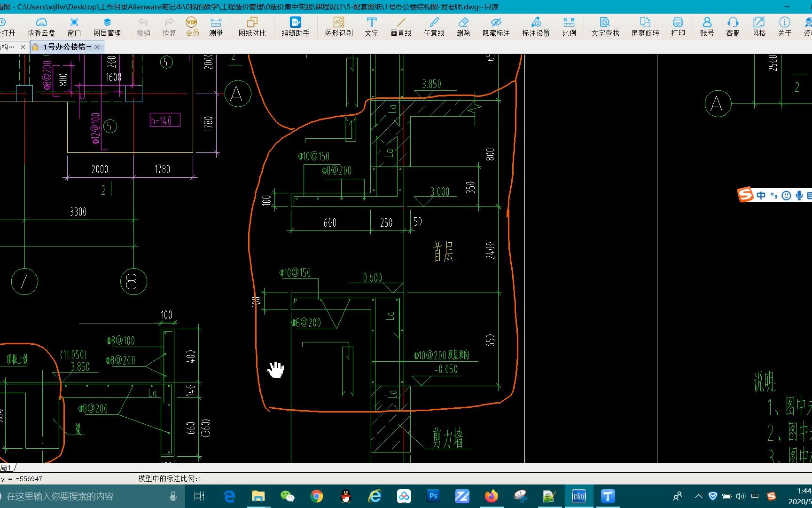Open the 快看云盘 cloud drive tool
Image resolution: width=812 pixels, height=508 pixels.
[x=41, y=27]
